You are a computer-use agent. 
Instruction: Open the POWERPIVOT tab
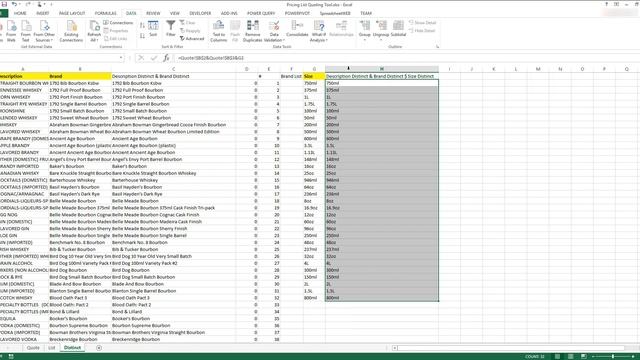pos(297,13)
